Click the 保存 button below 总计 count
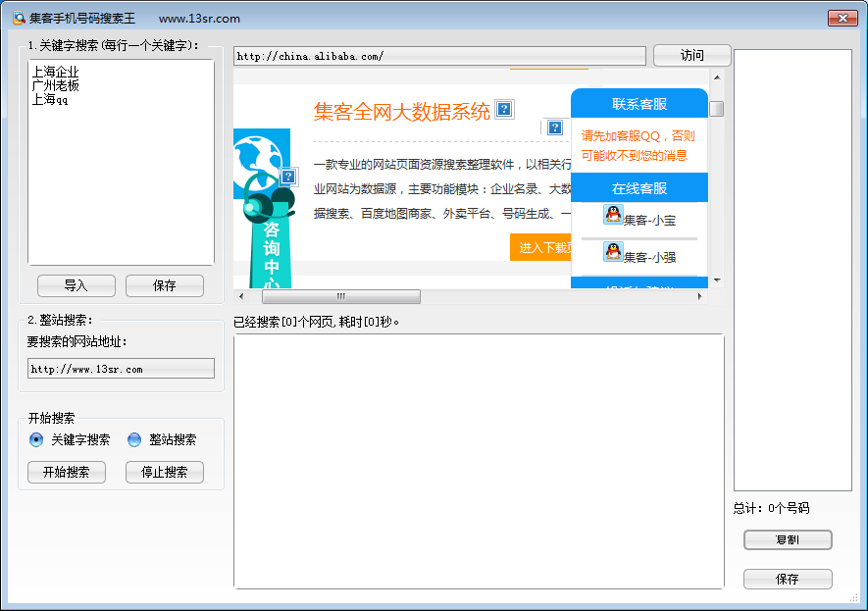This screenshot has width=868, height=611. (788, 579)
